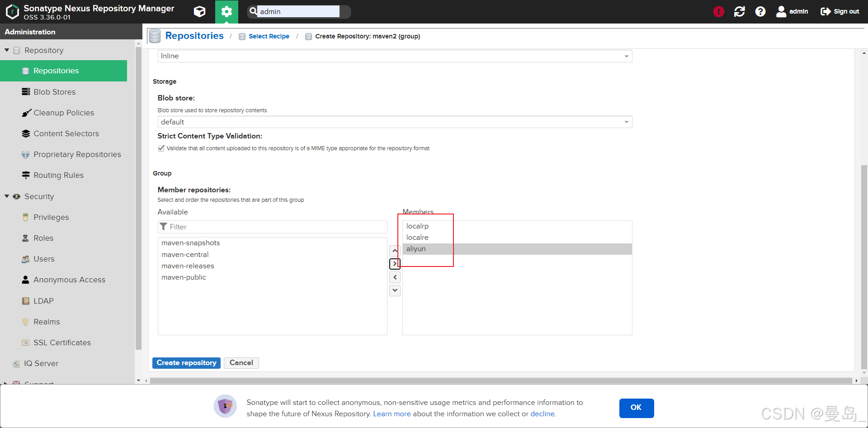Click the horizontal scrollbar below form
This screenshot has width=868, height=428.
[501, 381]
